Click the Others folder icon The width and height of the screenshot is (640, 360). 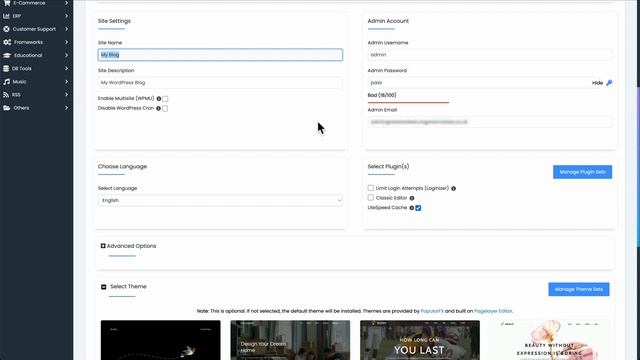tap(6, 108)
